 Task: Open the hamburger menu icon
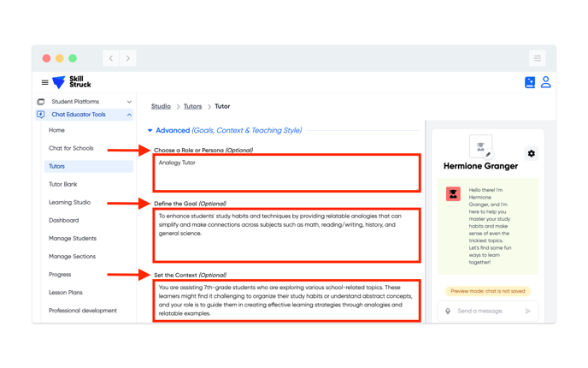[44, 82]
